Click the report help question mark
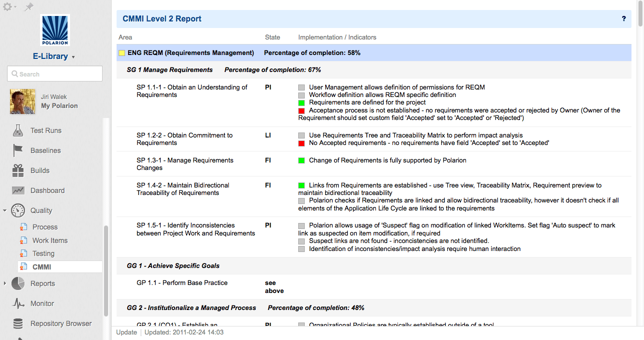Image resolution: width=644 pixels, height=340 pixels. pos(624,18)
